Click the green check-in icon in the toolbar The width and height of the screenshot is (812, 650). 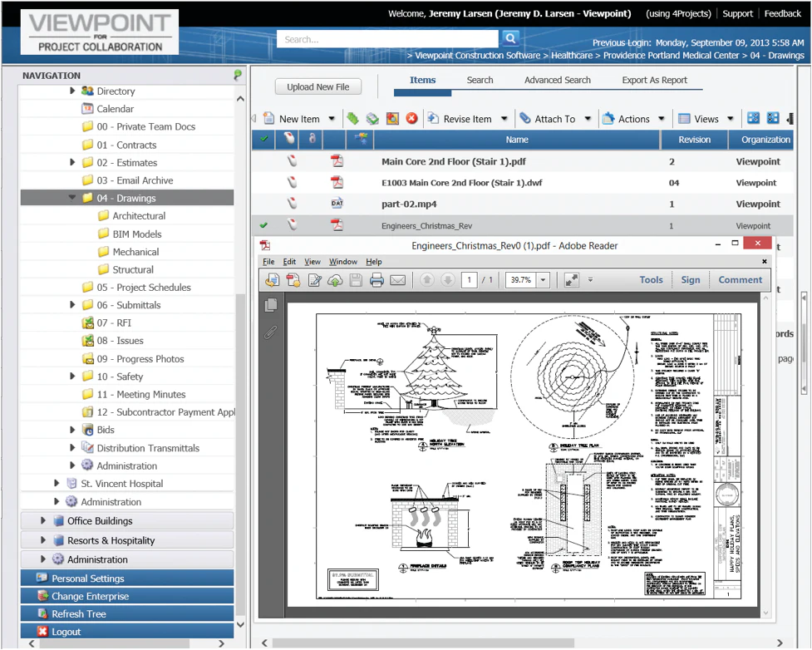coord(352,119)
